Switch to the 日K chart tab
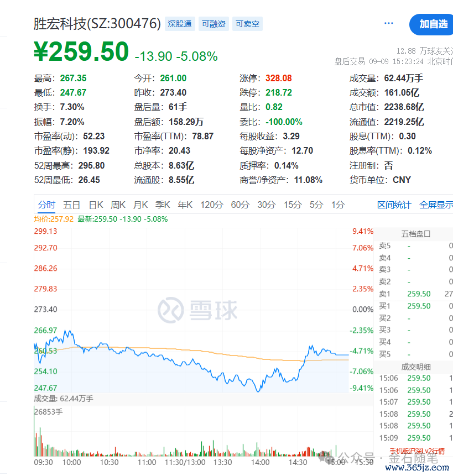Viewport: 453px width, 476px height. click(96, 205)
